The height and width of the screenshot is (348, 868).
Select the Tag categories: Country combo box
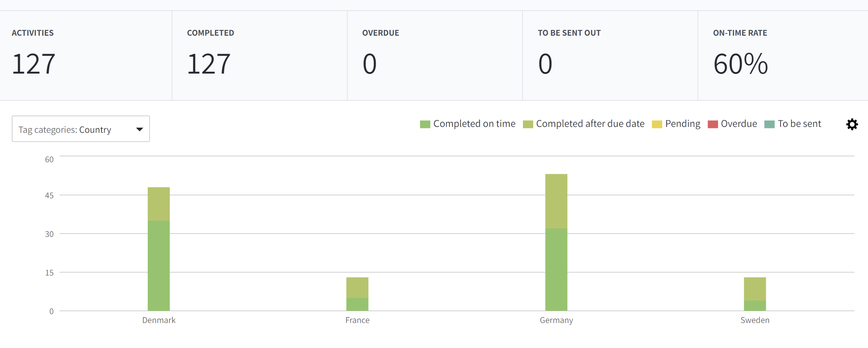(x=81, y=129)
